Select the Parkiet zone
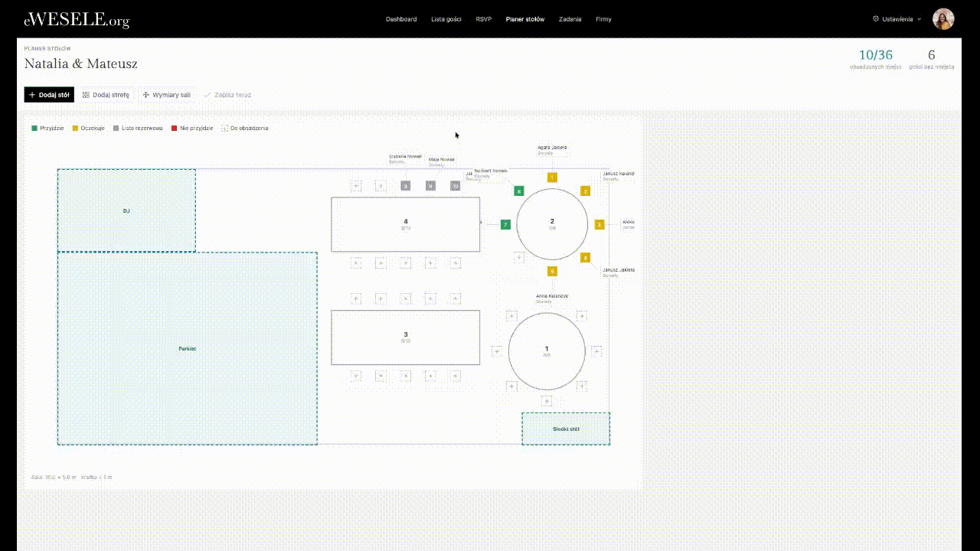Screen dimensions: 980x551 click(x=188, y=348)
